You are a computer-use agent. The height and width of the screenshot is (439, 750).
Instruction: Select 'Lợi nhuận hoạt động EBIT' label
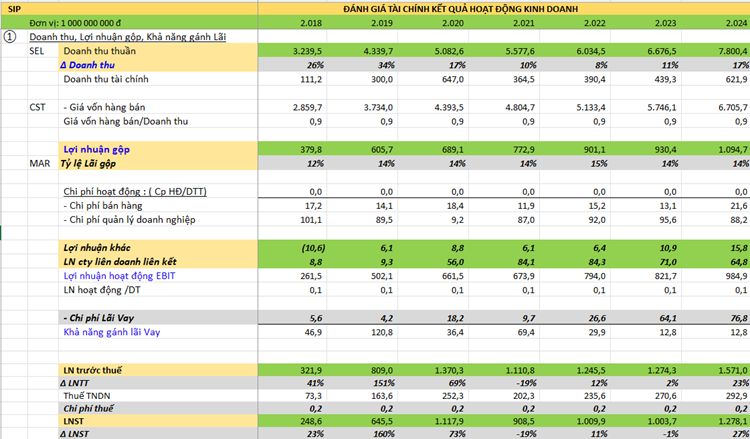pyautogui.click(x=122, y=276)
